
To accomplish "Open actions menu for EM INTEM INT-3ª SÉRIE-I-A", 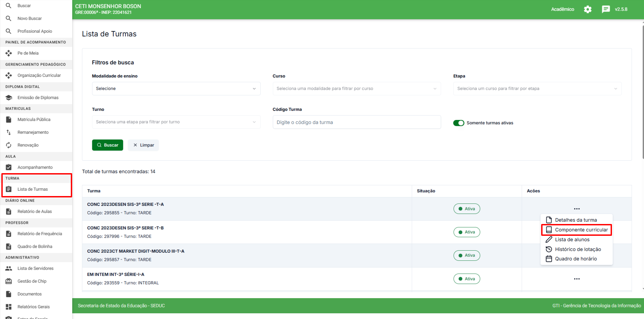I will coord(577,279).
